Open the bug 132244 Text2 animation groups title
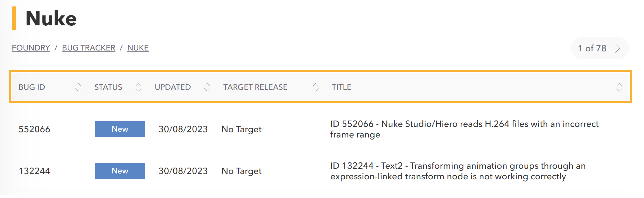This screenshot has height=198, width=644. coord(458,171)
